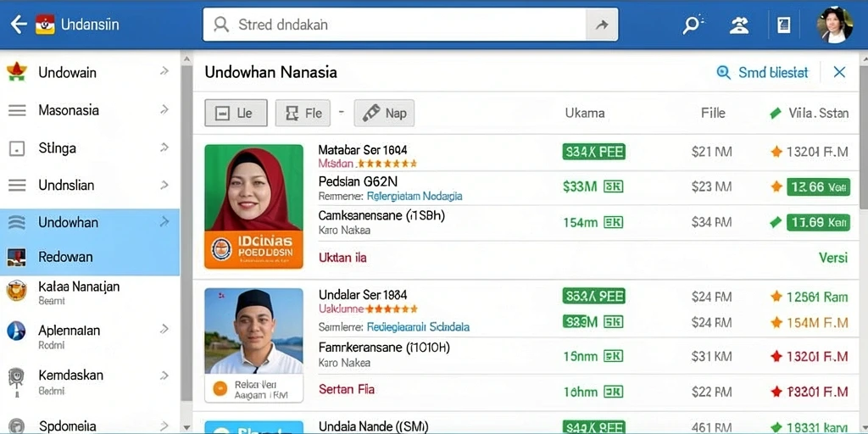Sort by the Ukama column header

pos(585,114)
